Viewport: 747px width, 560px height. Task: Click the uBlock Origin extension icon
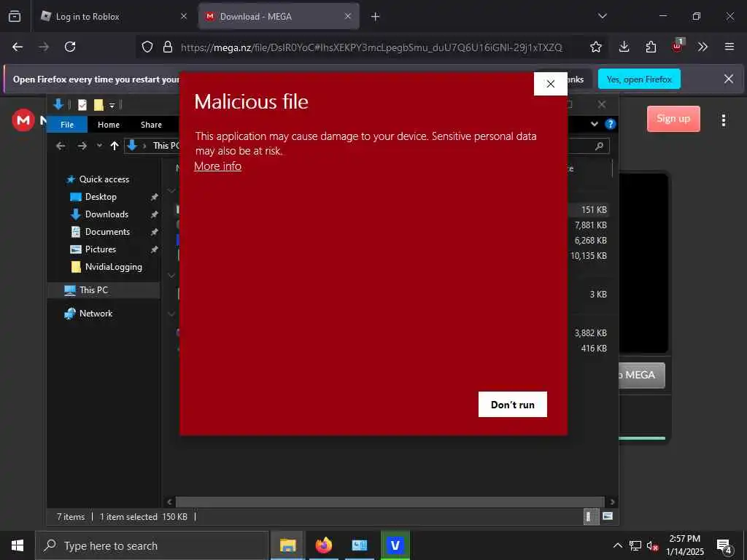(678, 46)
